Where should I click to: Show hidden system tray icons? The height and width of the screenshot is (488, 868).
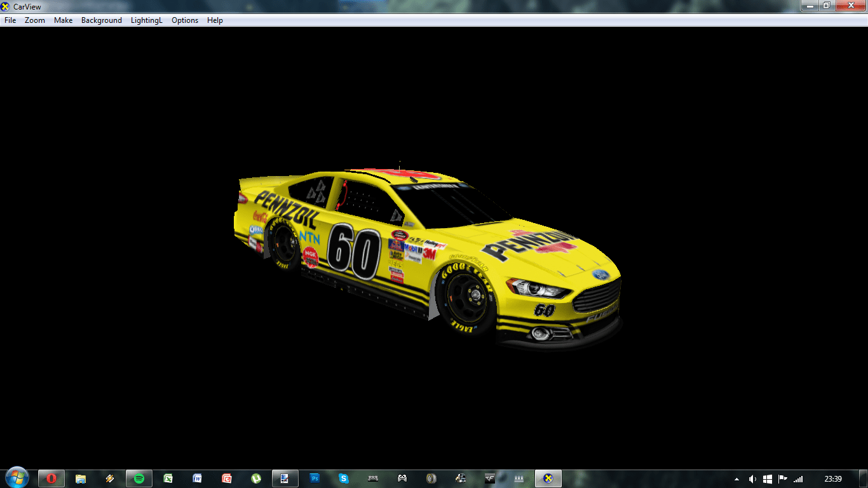(x=737, y=479)
